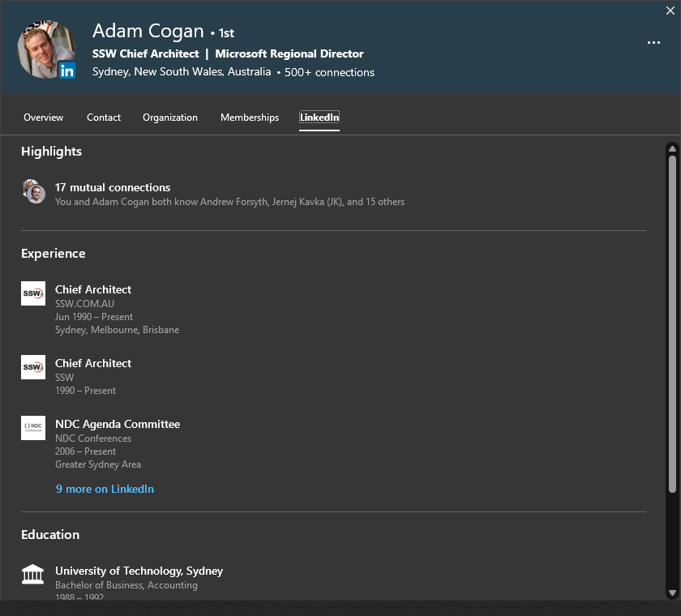
Task: Select the Organization tab
Action: (x=170, y=118)
